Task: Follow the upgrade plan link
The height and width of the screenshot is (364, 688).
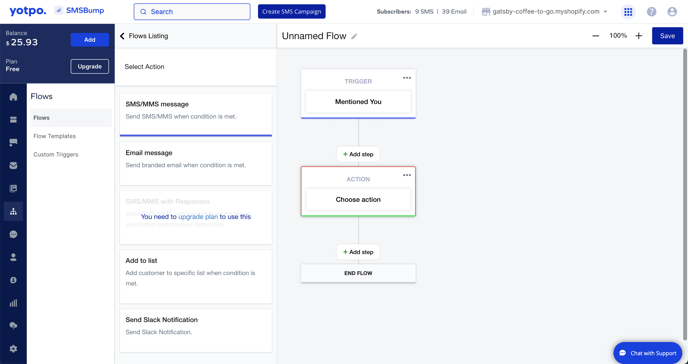Action: coord(198,217)
